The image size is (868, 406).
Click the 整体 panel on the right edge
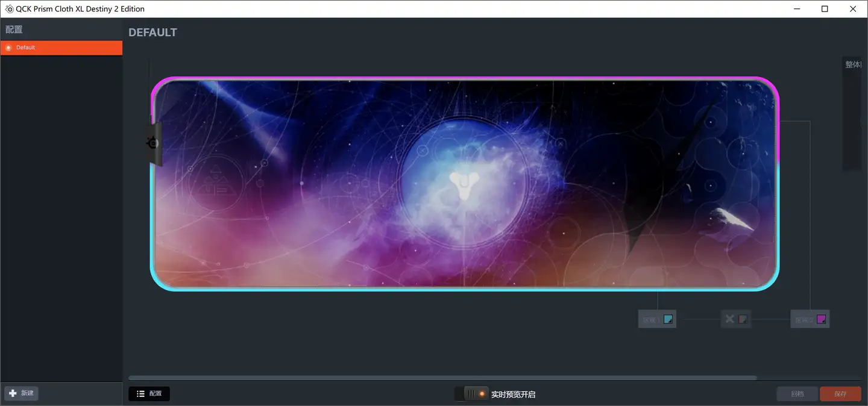[852, 113]
